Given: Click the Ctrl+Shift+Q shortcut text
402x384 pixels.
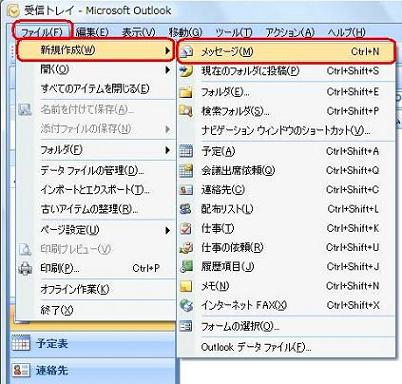Looking at the screenshot, I should 353,170.
